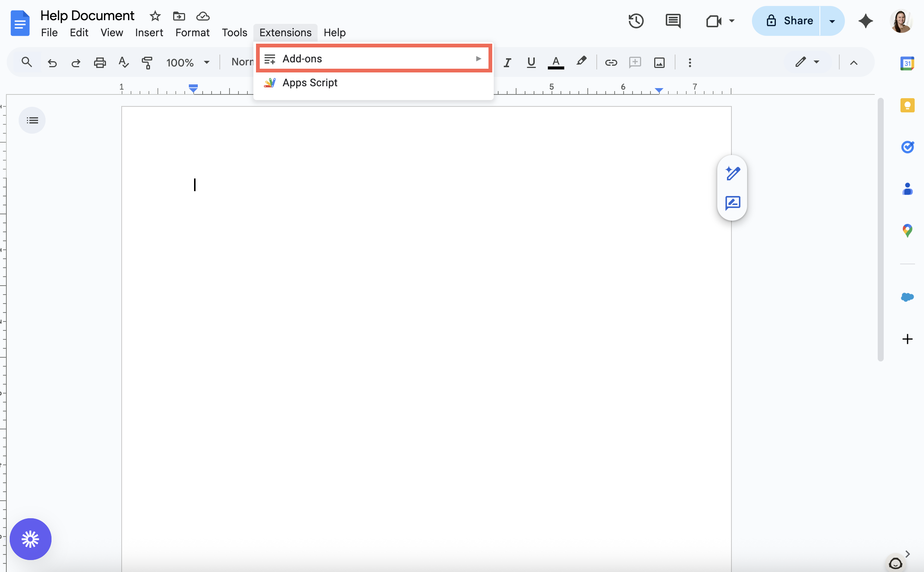Expand the Share button dropdown arrow
The image size is (924, 572).
pyautogui.click(x=831, y=21)
